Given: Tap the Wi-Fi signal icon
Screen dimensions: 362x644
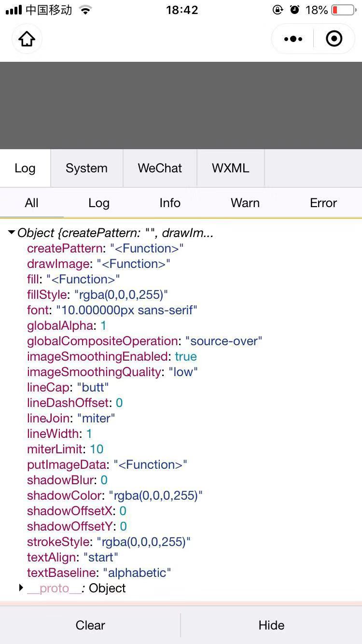Looking at the screenshot, I should 85,10.
